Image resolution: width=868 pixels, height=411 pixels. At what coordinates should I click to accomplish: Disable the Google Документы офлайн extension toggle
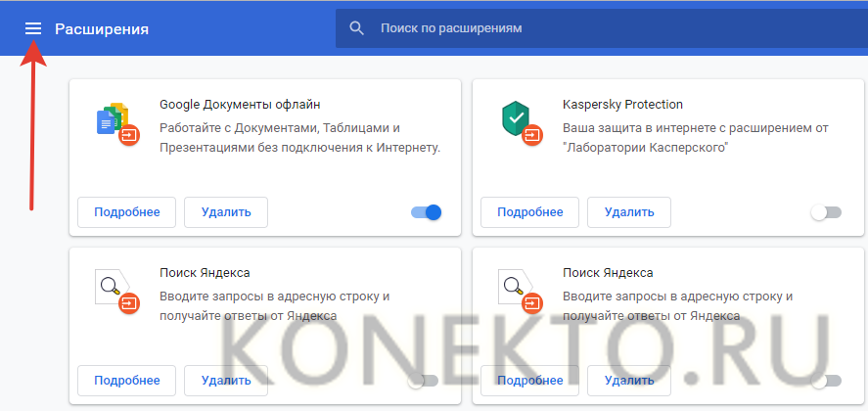427,212
